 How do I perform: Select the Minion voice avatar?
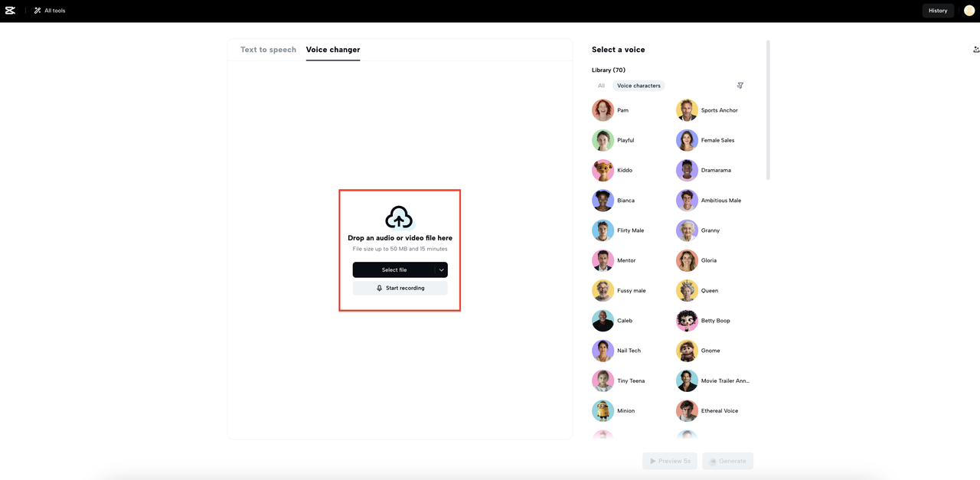pyautogui.click(x=603, y=411)
